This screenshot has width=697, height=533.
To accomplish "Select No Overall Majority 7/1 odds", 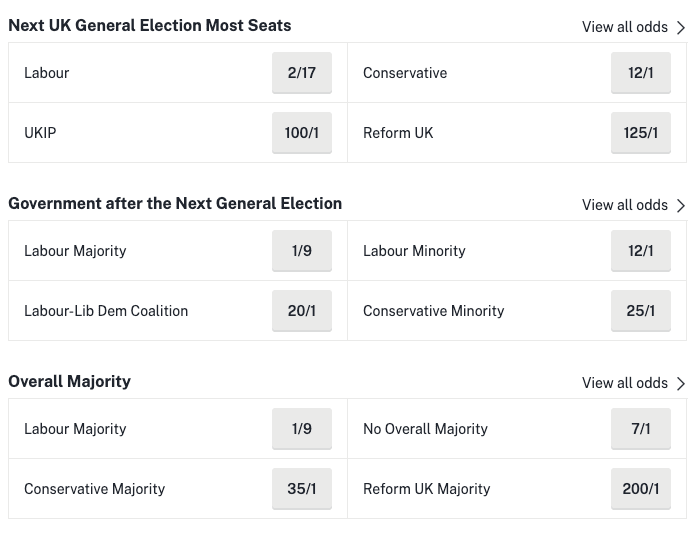I will pos(640,429).
